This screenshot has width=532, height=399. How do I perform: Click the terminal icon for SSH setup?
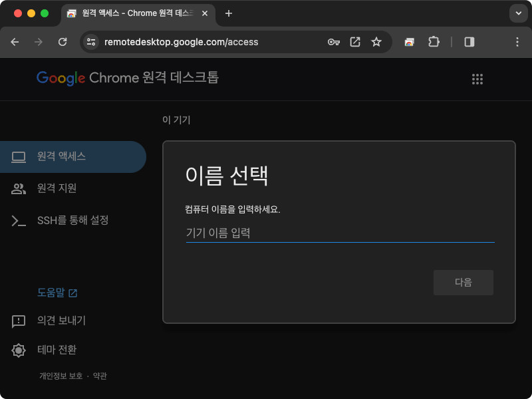(x=19, y=221)
